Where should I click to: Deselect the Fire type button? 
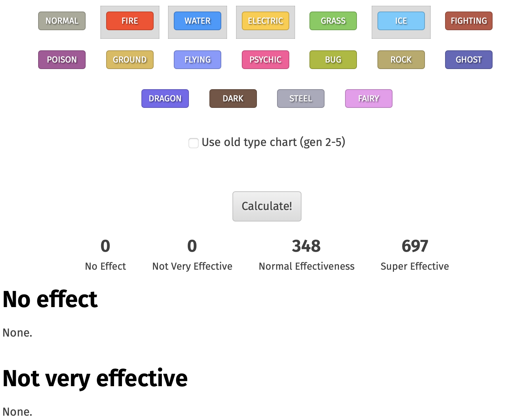tap(130, 21)
